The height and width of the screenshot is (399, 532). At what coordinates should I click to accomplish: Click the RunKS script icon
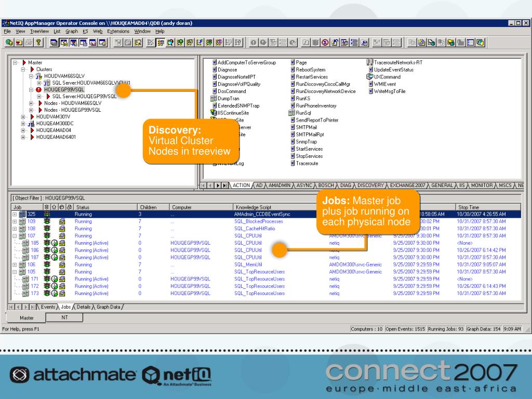point(293,98)
